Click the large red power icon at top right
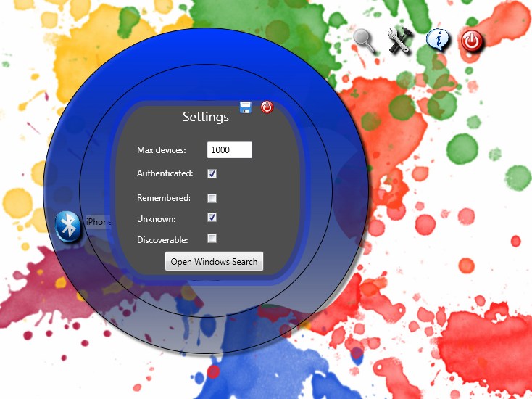This screenshot has height=399, width=532. (x=472, y=41)
